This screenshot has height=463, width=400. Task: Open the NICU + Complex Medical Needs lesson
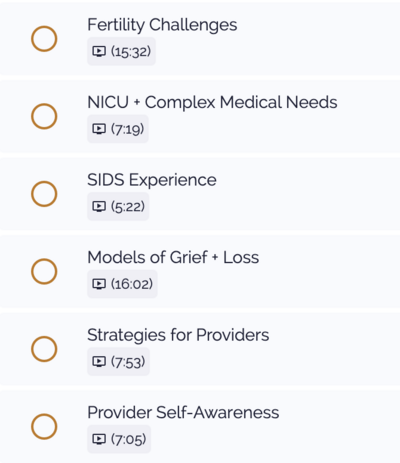coord(212,102)
